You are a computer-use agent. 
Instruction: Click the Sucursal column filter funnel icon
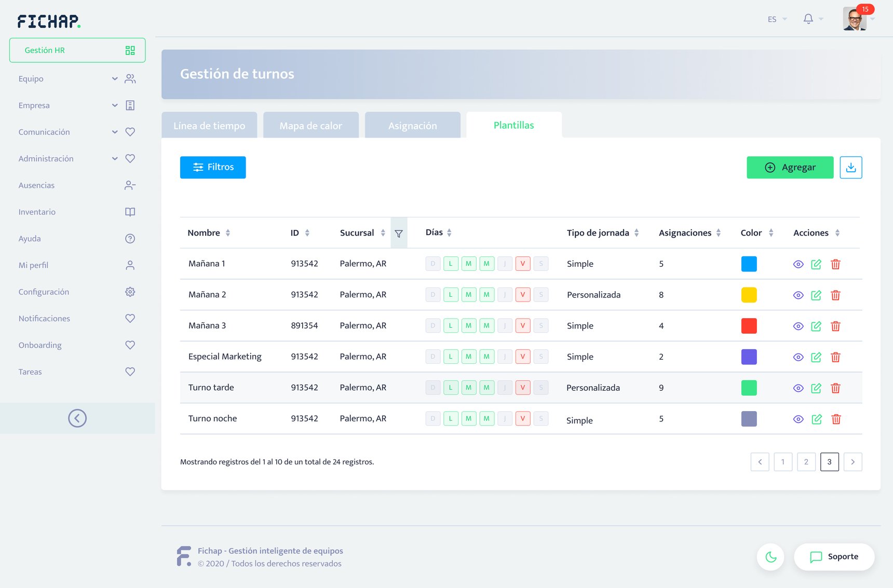tap(399, 234)
